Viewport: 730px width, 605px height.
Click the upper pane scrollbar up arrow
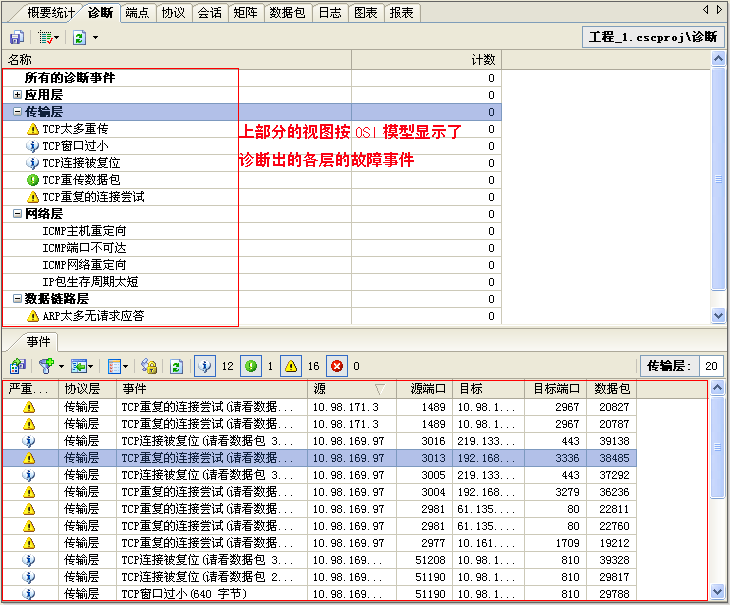click(718, 59)
